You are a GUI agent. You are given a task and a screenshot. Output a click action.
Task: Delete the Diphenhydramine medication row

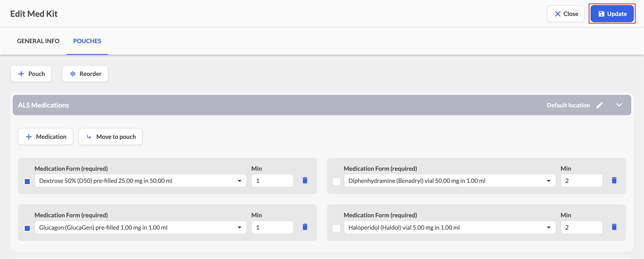(x=614, y=180)
